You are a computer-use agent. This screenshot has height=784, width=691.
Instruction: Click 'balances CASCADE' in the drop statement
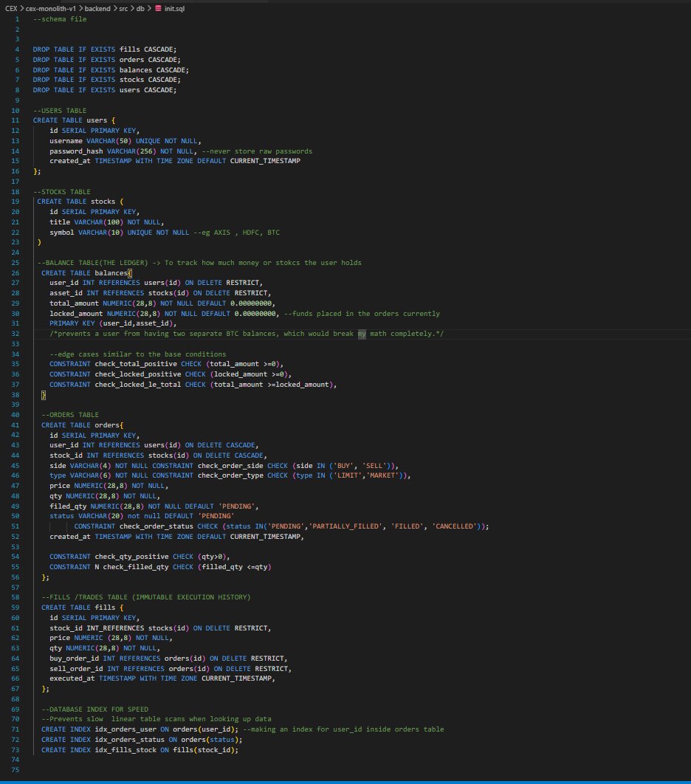tap(154, 70)
